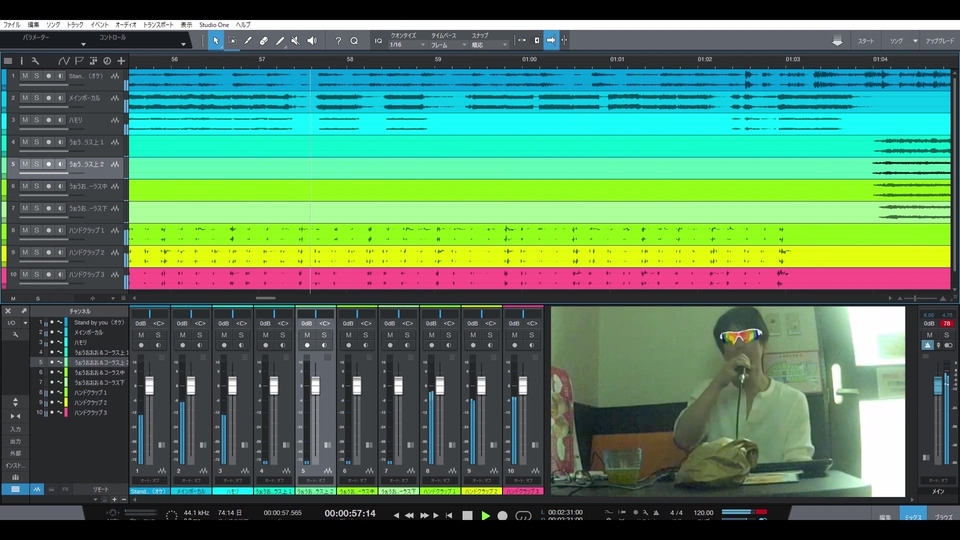The height and width of the screenshot is (540, 960).
Task: Select the Arrow tool in the toolbar
Action: tap(216, 41)
